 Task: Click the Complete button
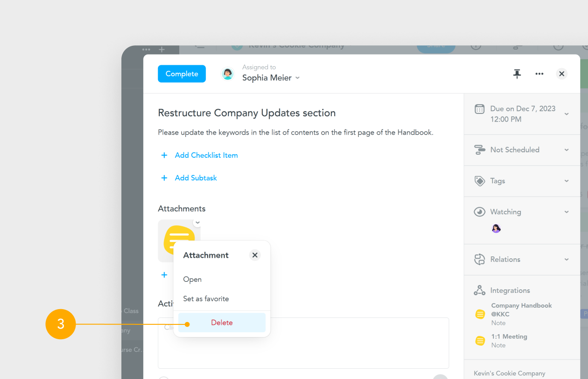tap(182, 74)
